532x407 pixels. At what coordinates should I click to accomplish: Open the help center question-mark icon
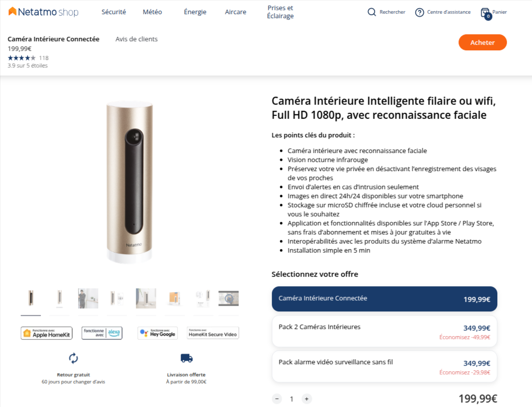(419, 12)
